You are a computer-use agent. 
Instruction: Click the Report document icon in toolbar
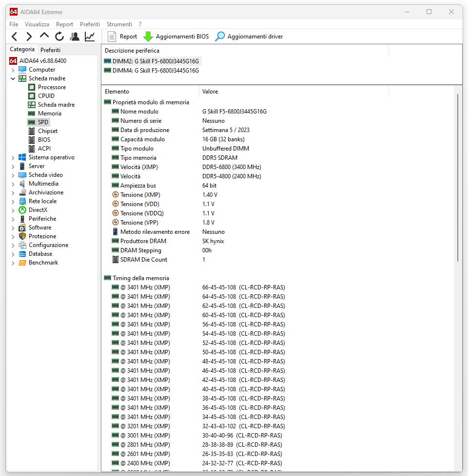112,37
